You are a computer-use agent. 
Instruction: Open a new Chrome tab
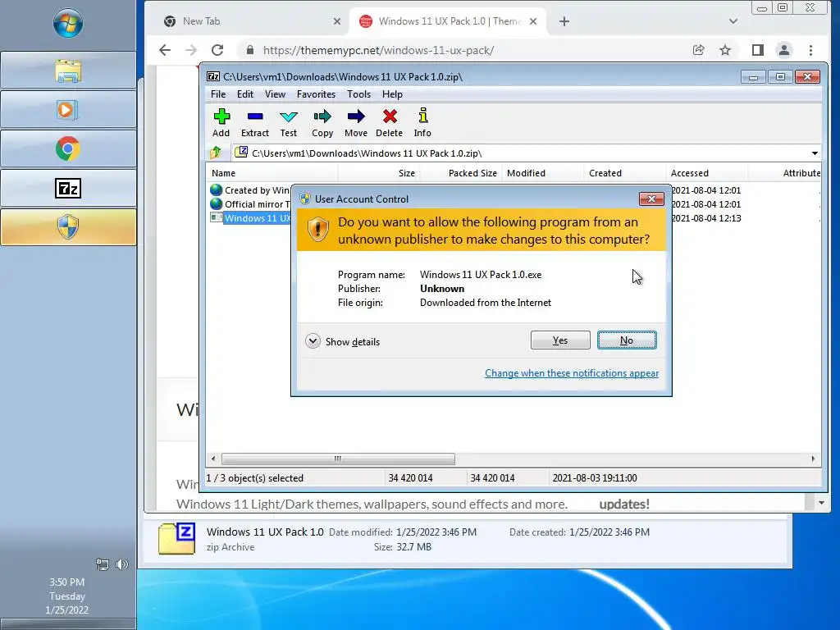tap(564, 21)
